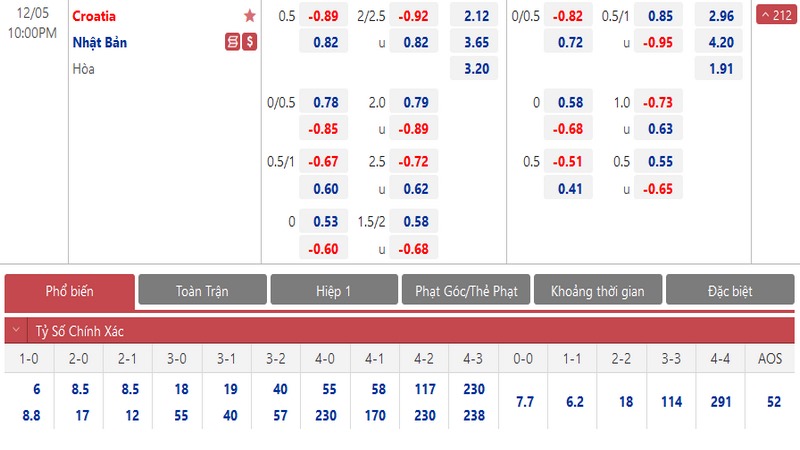The height and width of the screenshot is (450, 800).
Task: Select the 52 odds under AOS
Action: coord(771,401)
